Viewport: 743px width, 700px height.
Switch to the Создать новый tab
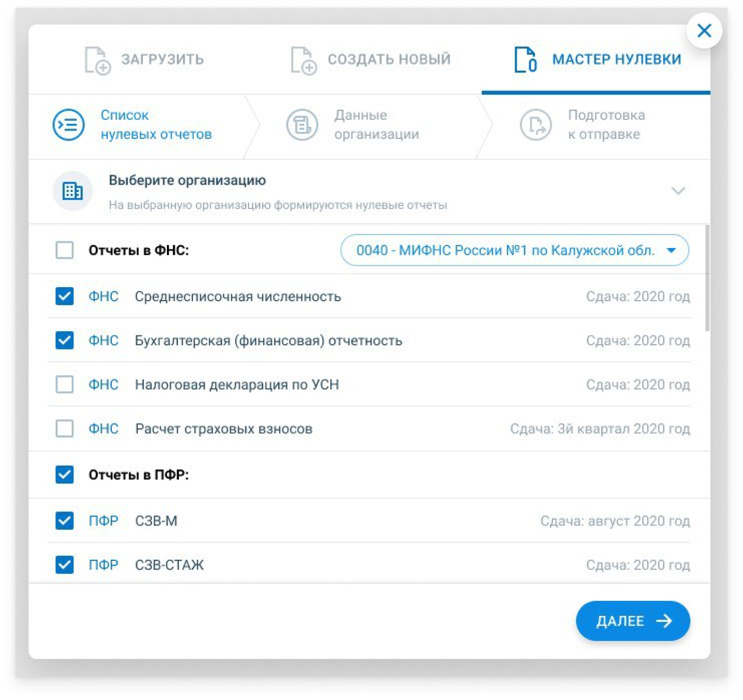[x=371, y=60]
